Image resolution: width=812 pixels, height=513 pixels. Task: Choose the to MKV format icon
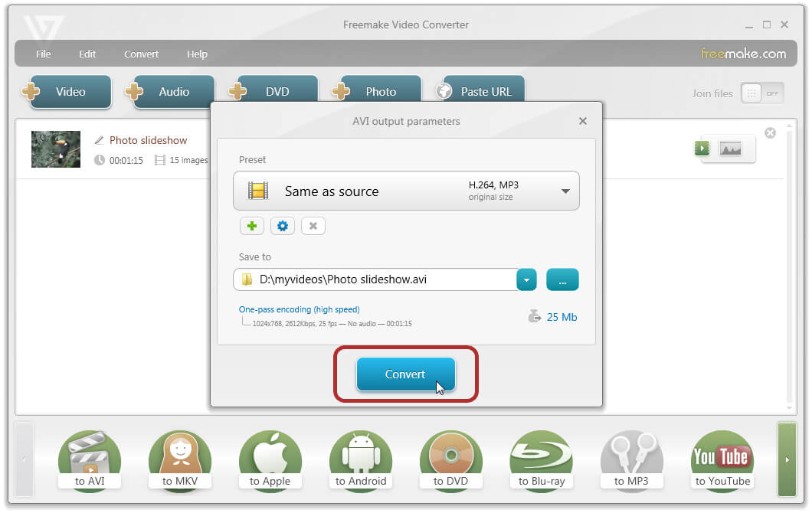pyautogui.click(x=179, y=460)
